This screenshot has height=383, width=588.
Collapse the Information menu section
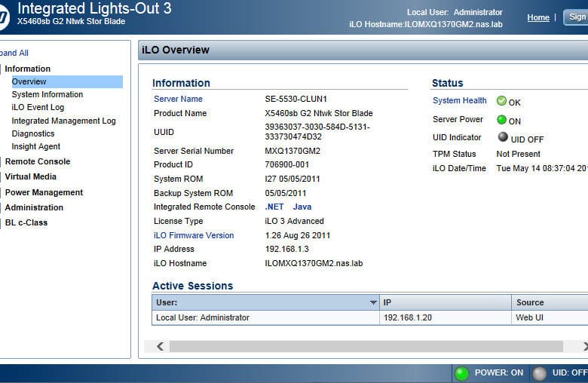click(x=27, y=69)
